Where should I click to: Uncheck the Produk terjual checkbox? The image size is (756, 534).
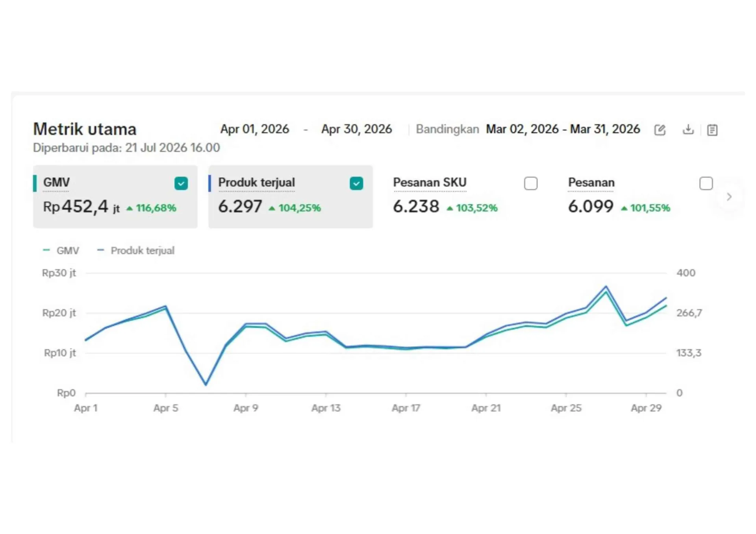click(x=356, y=183)
